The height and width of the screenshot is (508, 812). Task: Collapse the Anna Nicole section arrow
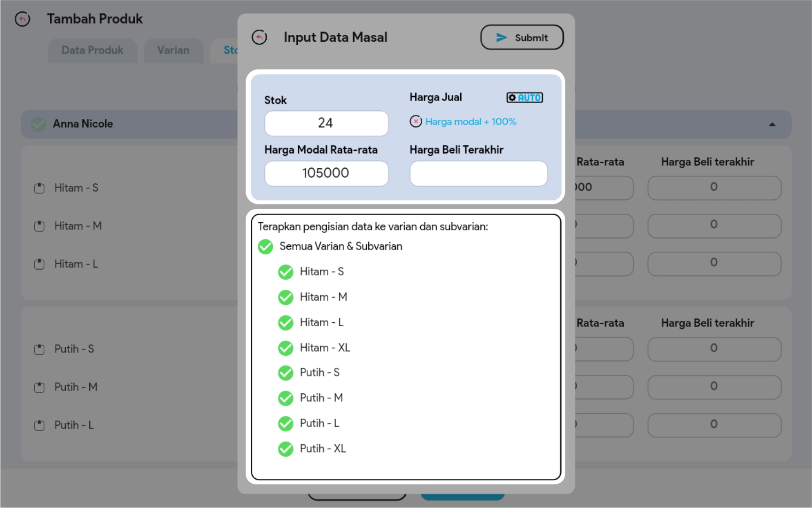click(772, 125)
